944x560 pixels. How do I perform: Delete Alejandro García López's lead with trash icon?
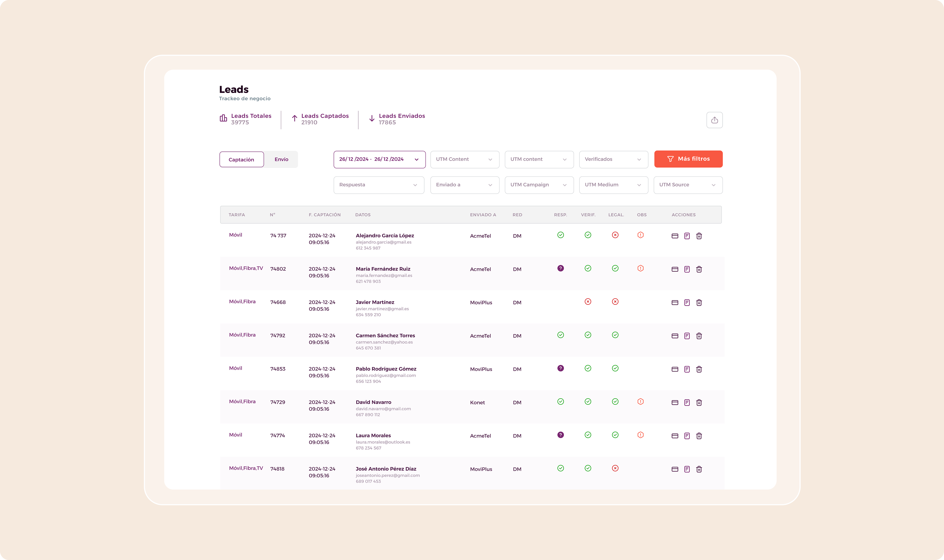click(x=699, y=236)
